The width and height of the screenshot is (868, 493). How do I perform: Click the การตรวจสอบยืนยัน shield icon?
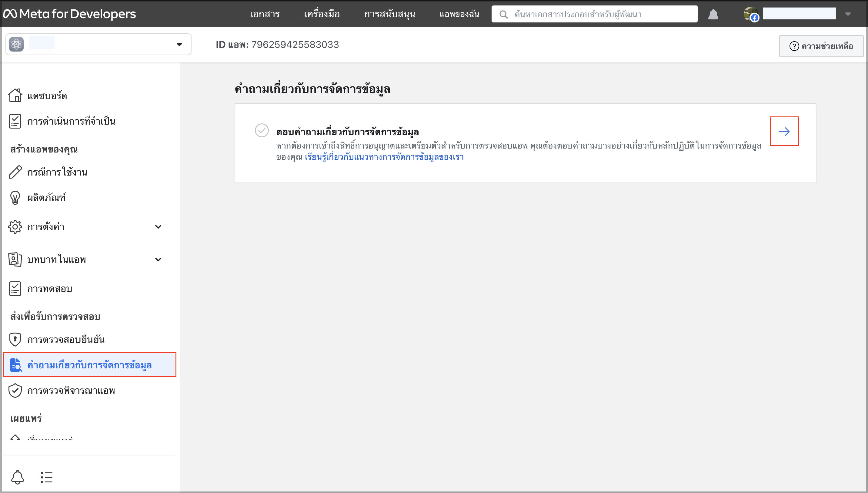point(15,340)
